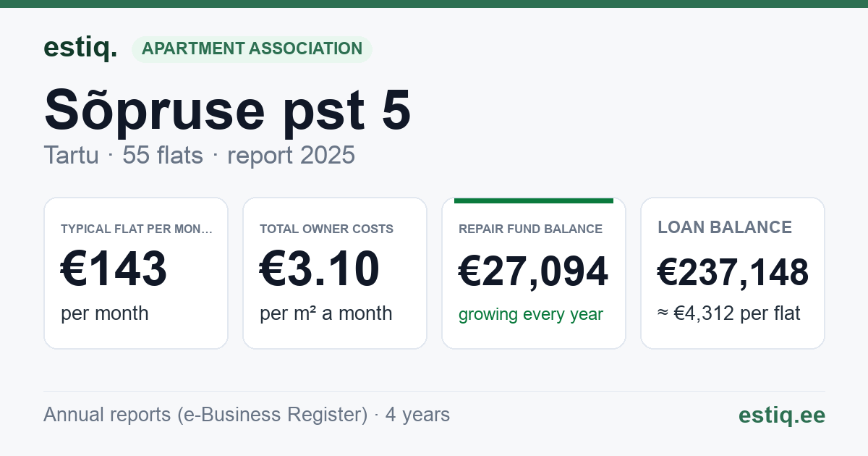
Task: Click the TOTAL OWNER COSTS label
Action: [326, 229]
